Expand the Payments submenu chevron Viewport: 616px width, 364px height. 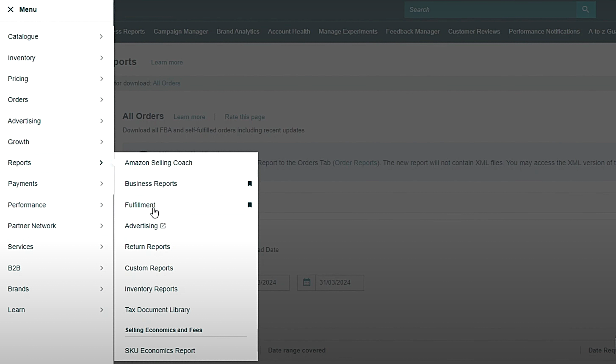(101, 184)
